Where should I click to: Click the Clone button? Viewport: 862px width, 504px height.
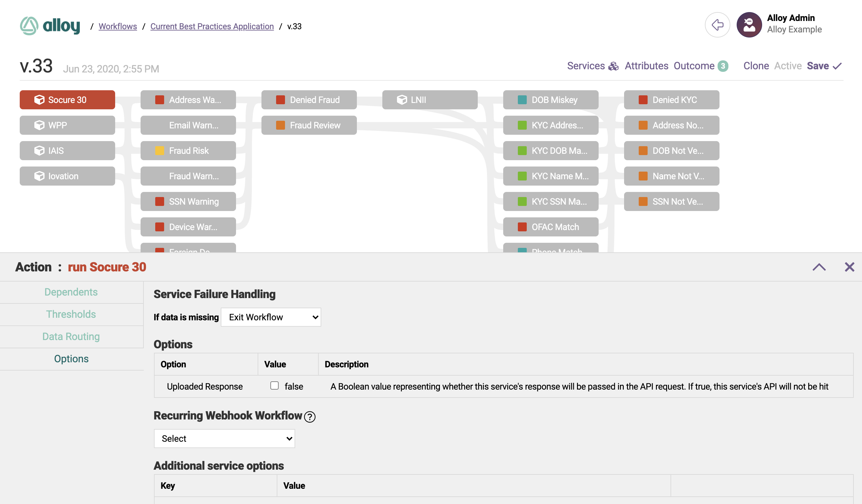click(756, 66)
